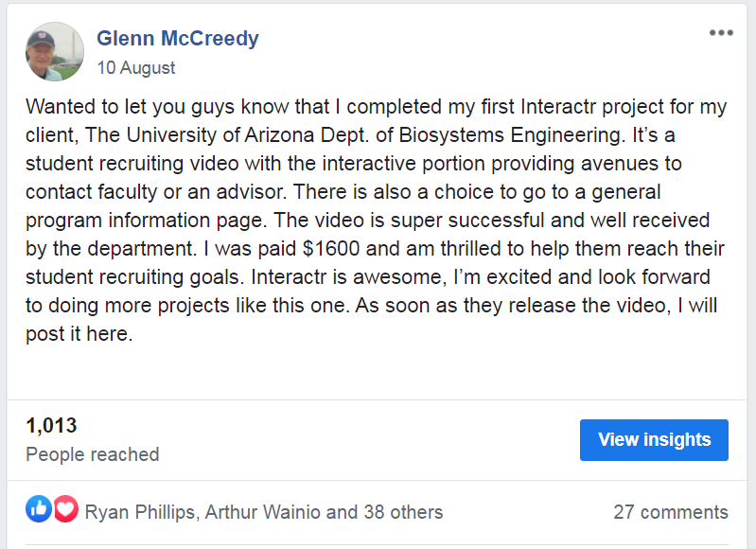Click "student recruiting video" in the post
Screen dimensions: 756x549
123,165
